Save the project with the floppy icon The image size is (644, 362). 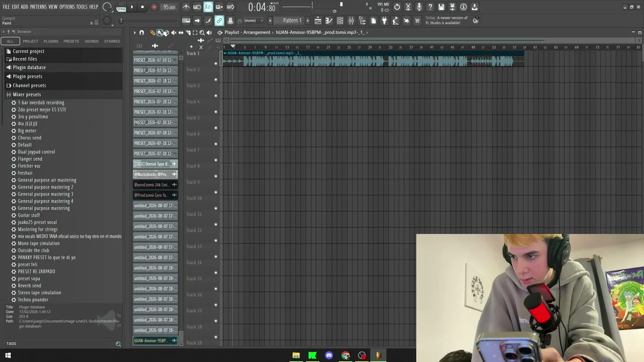tap(441, 7)
